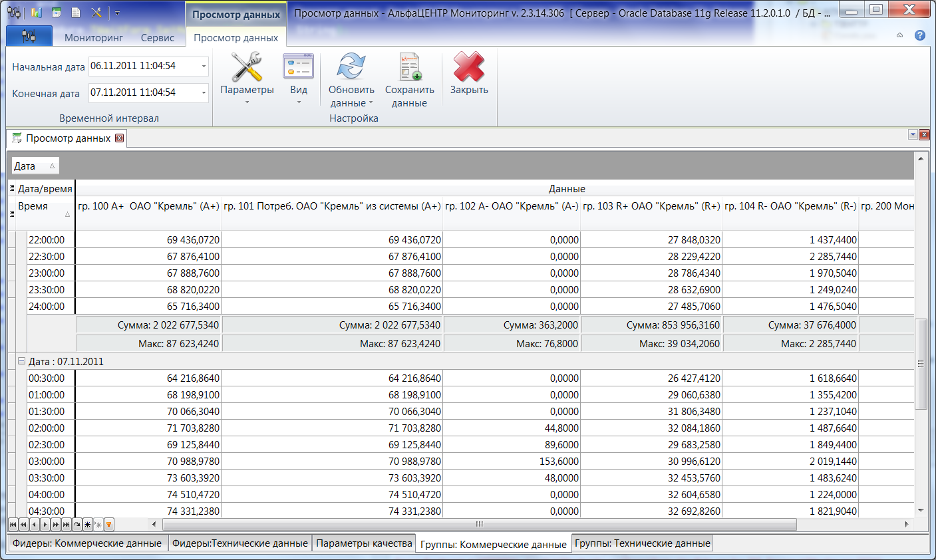This screenshot has height=560, width=936.
Task: Toggle the filter funnel in record navigator
Action: pyautogui.click(x=108, y=525)
